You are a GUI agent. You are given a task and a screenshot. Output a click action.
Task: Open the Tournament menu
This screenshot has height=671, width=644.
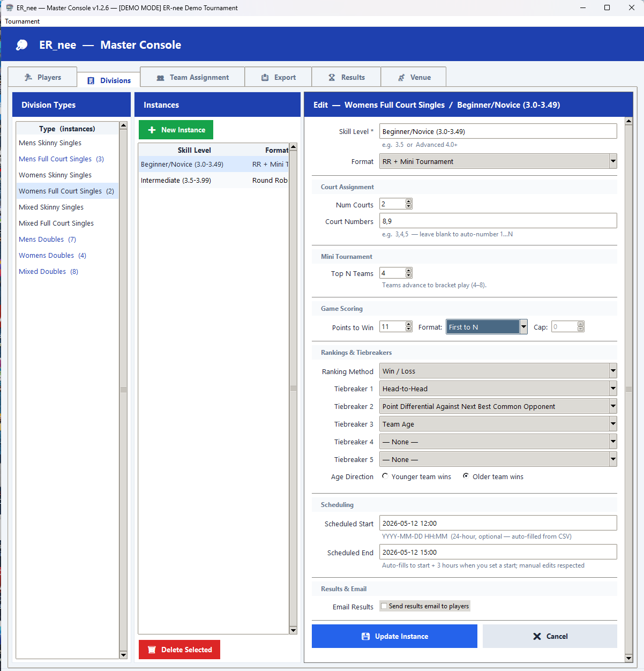23,21
